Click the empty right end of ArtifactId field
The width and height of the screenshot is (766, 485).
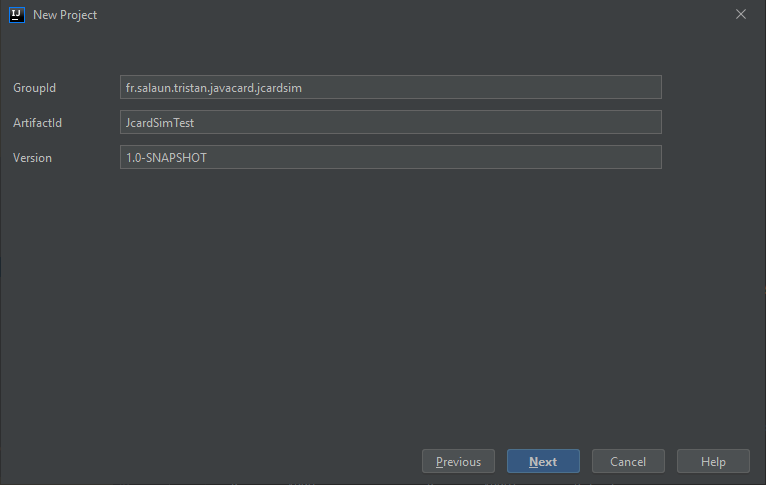tap(600, 122)
